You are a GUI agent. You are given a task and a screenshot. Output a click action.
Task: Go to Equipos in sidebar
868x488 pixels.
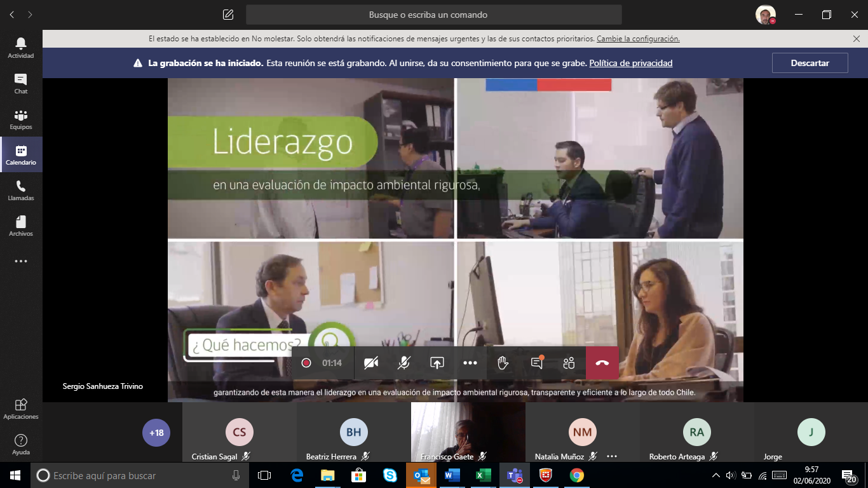(x=21, y=119)
